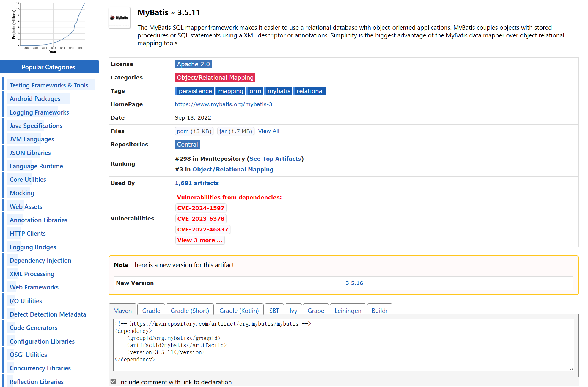Switch to the Leiningen tab
Screen dimensions: 588x387
click(x=348, y=311)
